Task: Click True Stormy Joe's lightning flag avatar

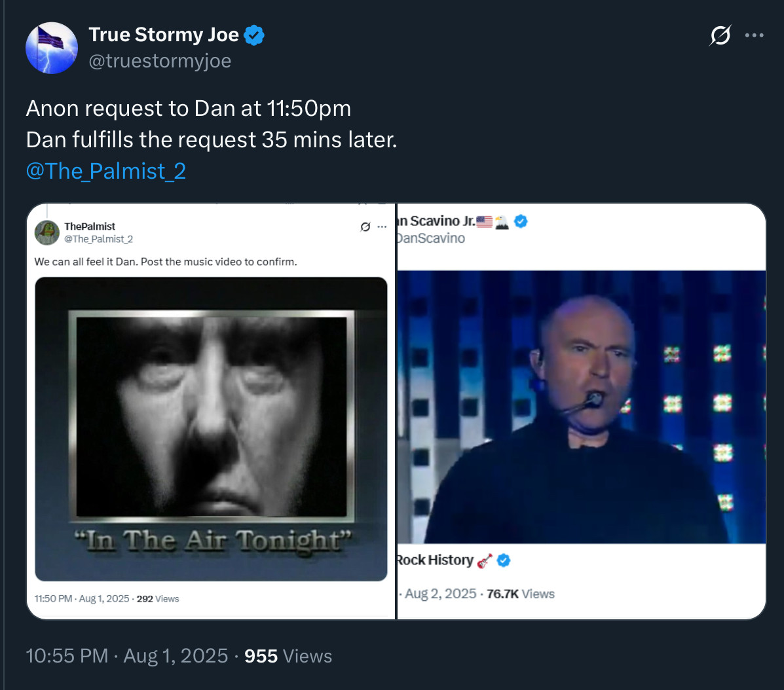Action: (x=51, y=48)
